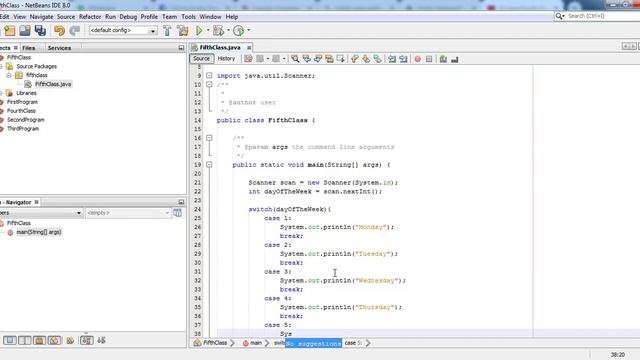Build the project with the hammer icon

tap(167, 31)
